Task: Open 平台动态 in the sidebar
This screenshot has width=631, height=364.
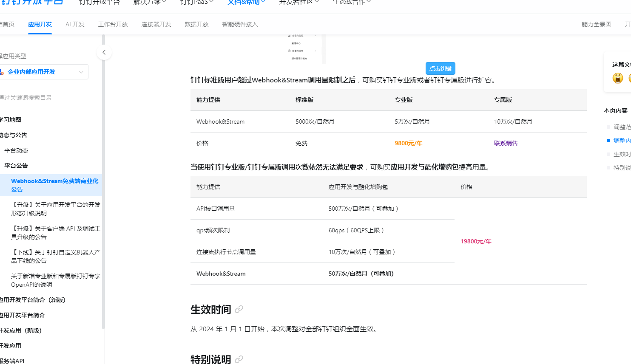Action: tap(16, 150)
